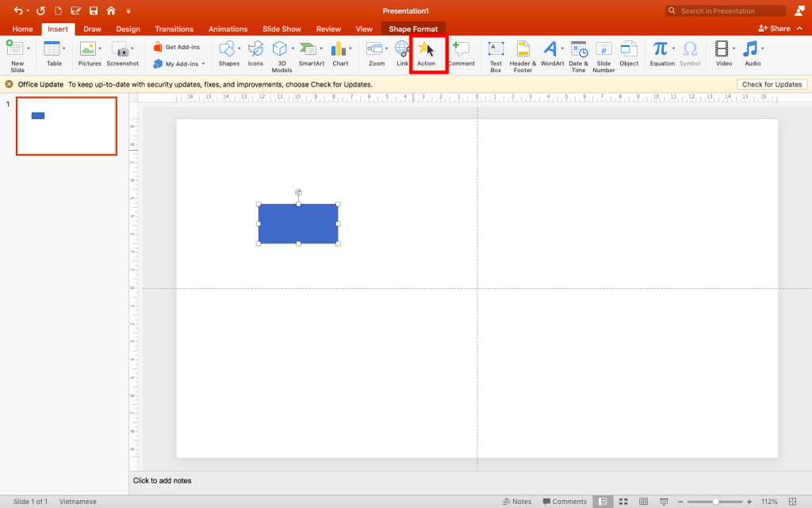The height and width of the screenshot is (508, 812).
Task: Click the Check for Updates button
Action: [772, 84]
